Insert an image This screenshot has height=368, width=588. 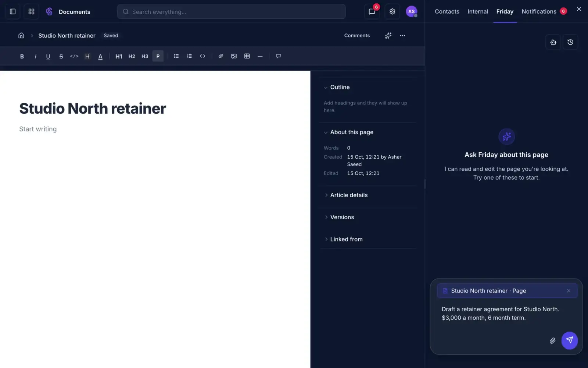[234, 56]
